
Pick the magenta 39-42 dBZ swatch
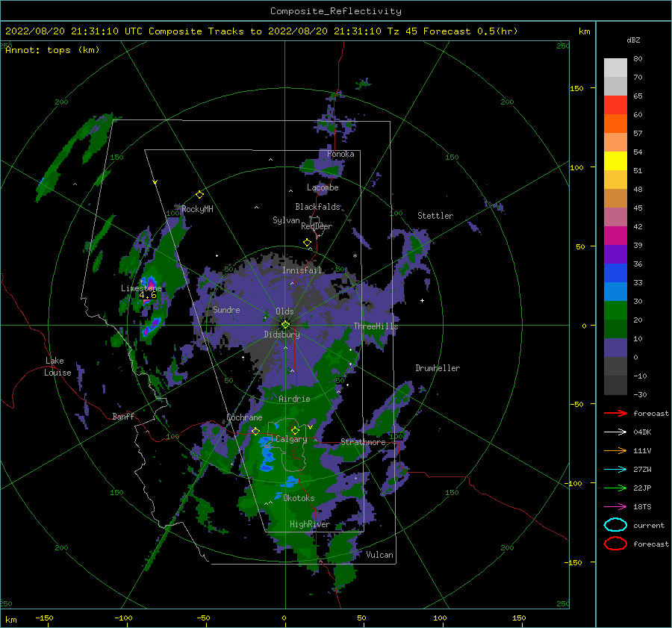point(615,236)
